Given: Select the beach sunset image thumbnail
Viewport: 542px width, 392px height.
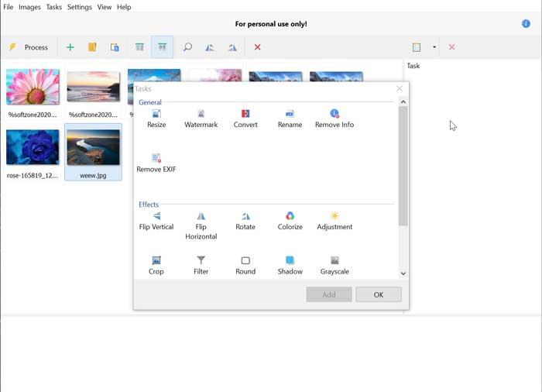Looking at the screenshot, I should [x=94, y=87].
